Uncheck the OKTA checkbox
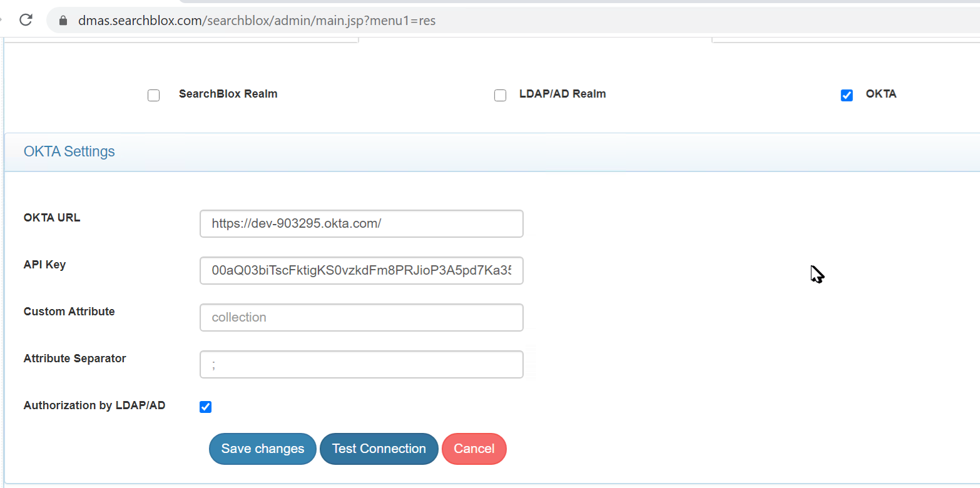This screenshot has height=488, width=980. click(847, 95)
